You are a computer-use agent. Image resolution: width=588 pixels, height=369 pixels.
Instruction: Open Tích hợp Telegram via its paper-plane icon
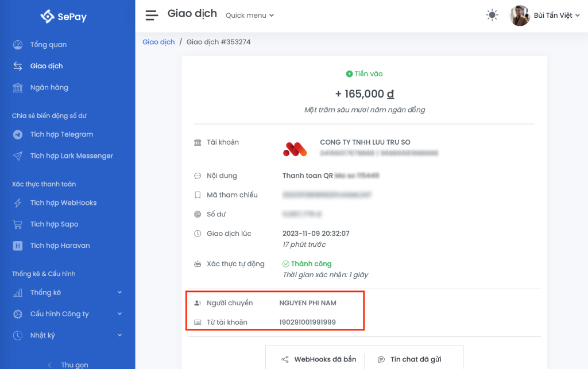(x=17, y=134)
